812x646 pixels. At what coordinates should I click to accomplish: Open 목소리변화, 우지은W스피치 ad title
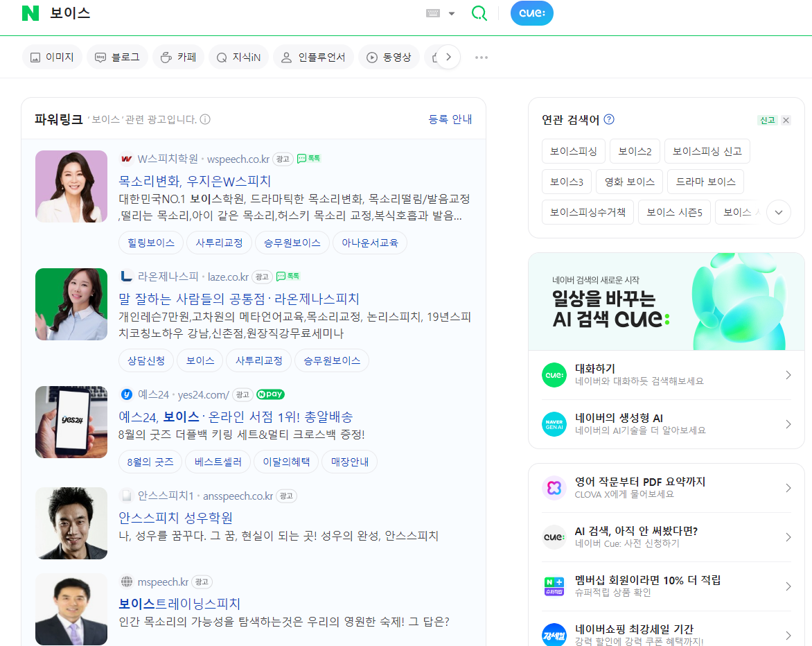coord(195,181)
